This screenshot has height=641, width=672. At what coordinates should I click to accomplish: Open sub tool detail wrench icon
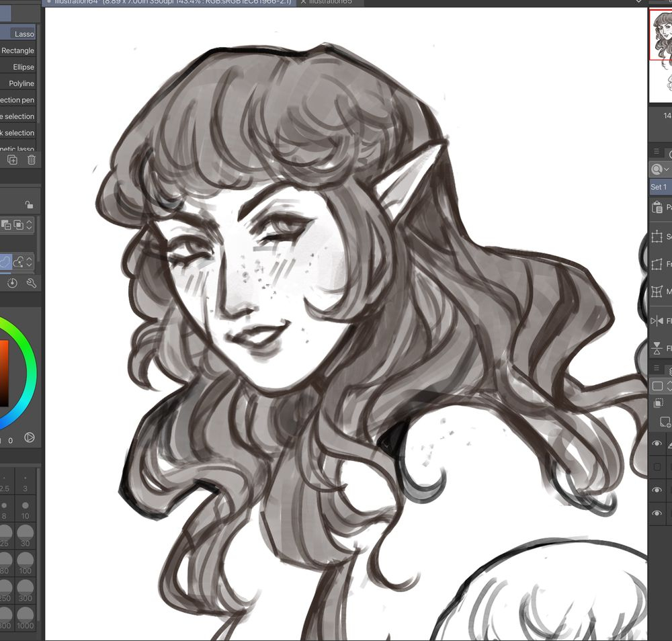click(31, 283)
